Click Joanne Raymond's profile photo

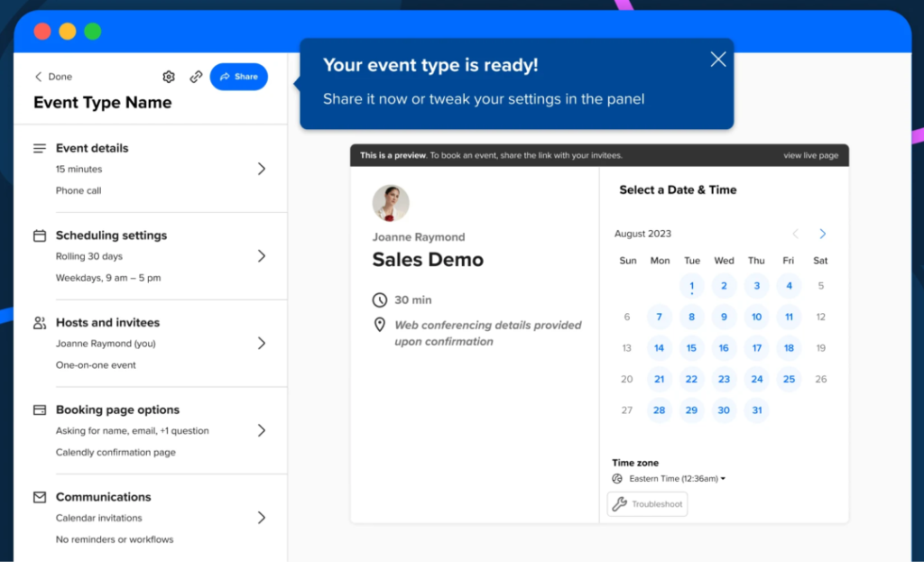tap(391, 203)
